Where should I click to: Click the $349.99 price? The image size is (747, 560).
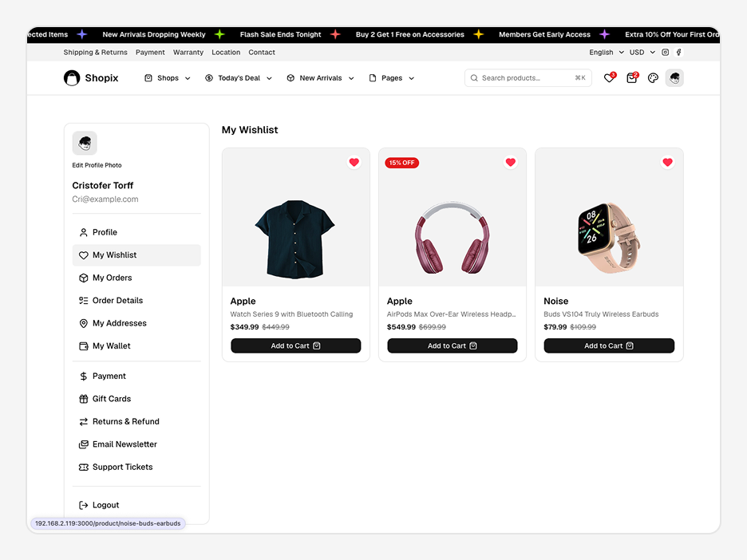[244, 327]
